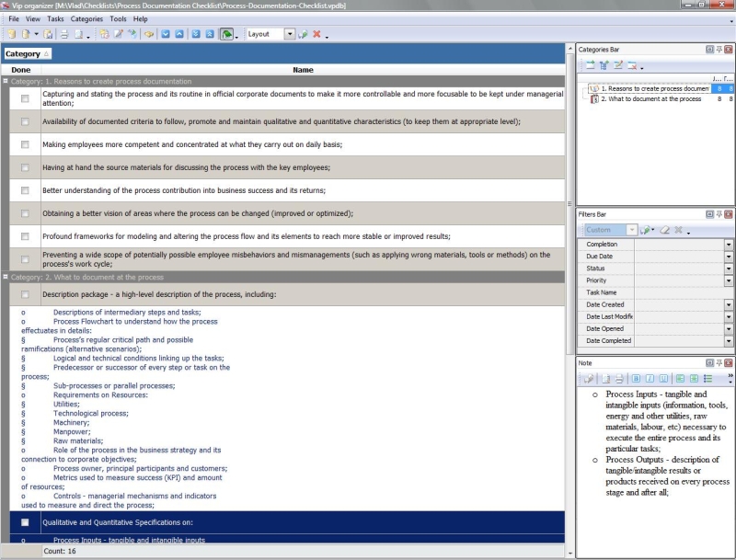
Task: Tick checkbox for 'Qualitative and Quantitative Specifications'
Action: [25, 522]
